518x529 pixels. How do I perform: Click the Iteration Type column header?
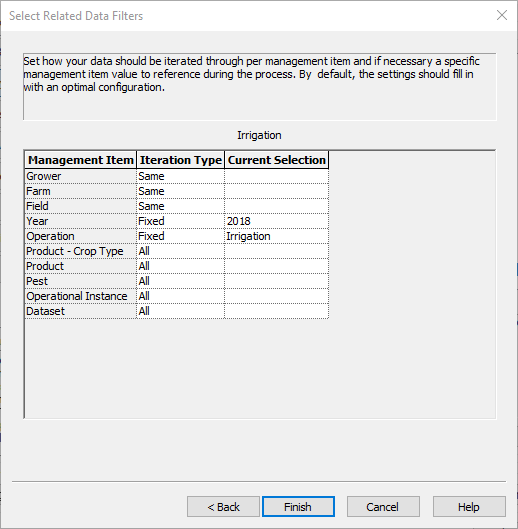coord(181,160)
